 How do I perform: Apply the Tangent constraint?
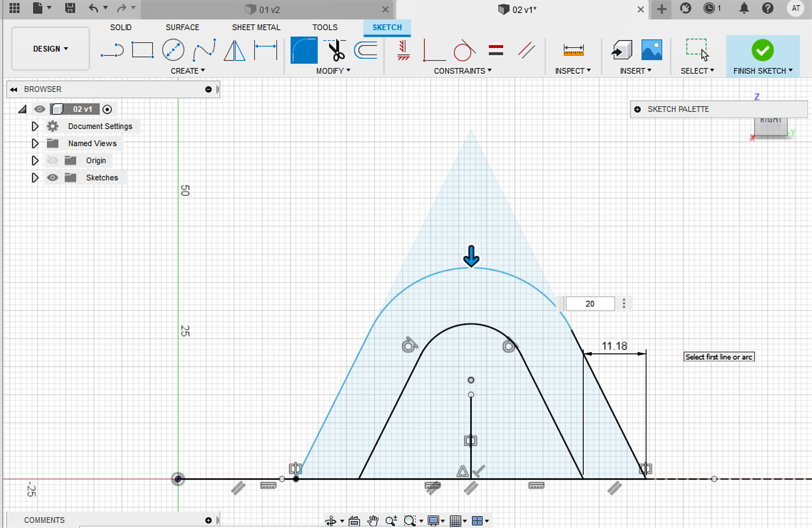pos(464,50)
